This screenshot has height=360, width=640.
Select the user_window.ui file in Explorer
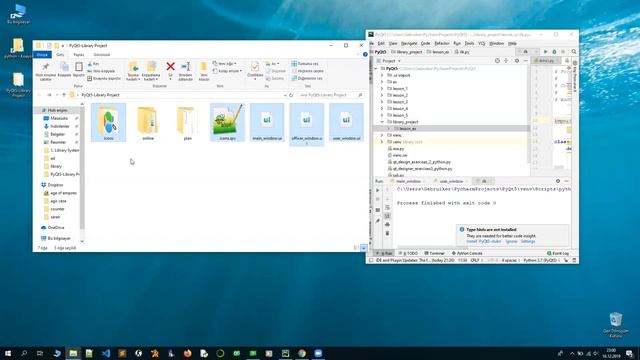click(x=346, y=122)
